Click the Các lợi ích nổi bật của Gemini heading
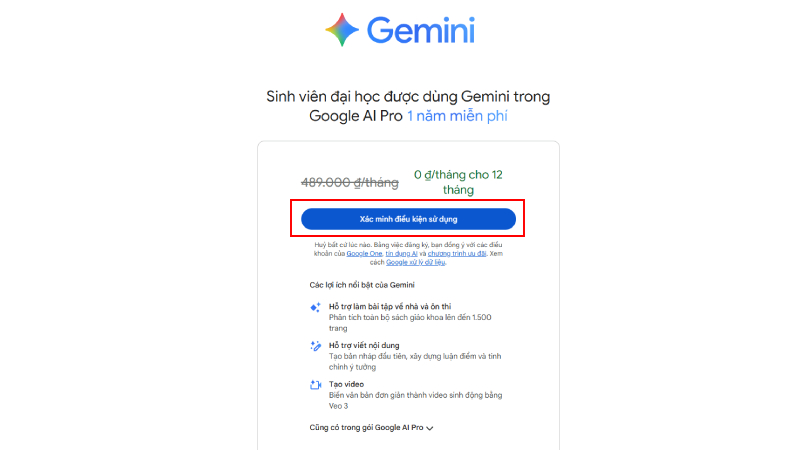800x450 pixels. 362,285
